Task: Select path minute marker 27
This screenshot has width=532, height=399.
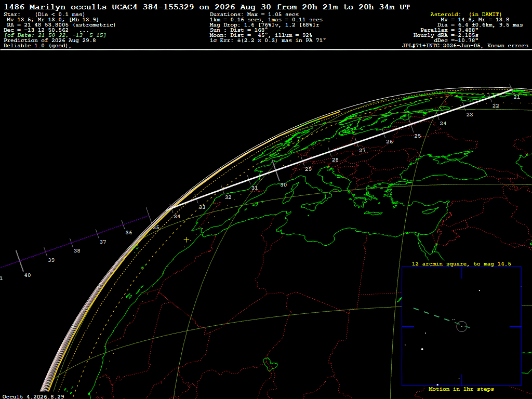Action: point(362,150)
